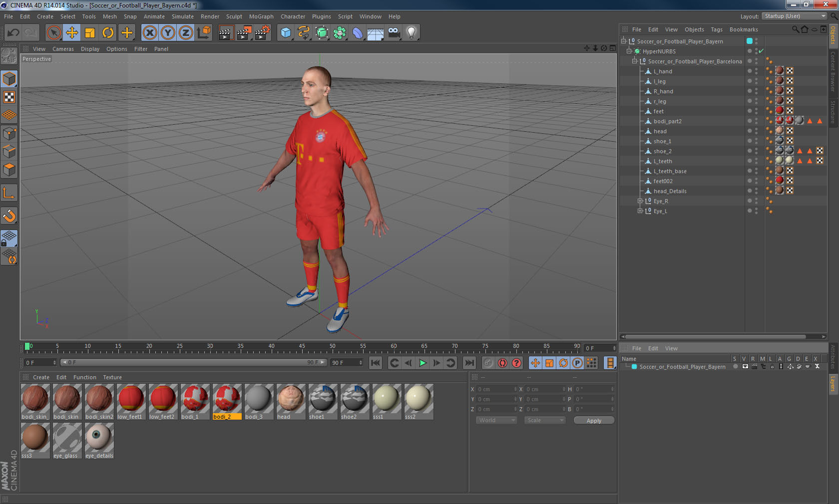This screenshot has height=504, width=839.
Task: Switch to Points mode icon
Action: (9, 134)
